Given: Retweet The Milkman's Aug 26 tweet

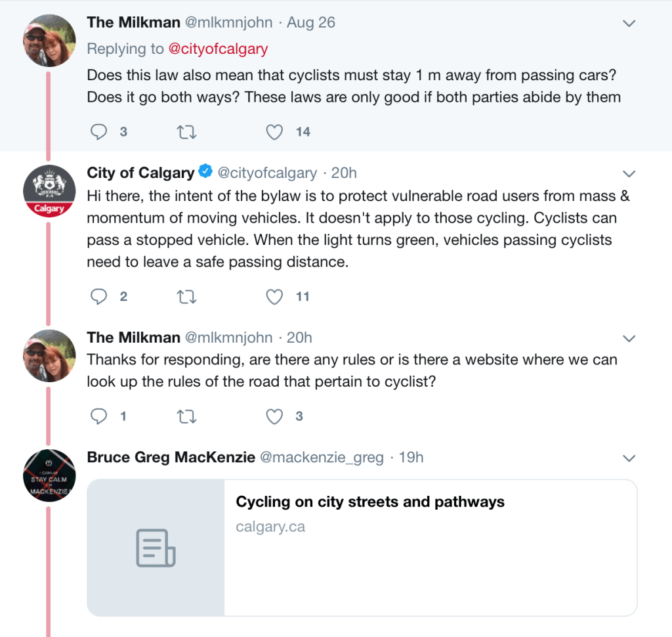Looking at the screenshot, I should [x=186, y=132].
